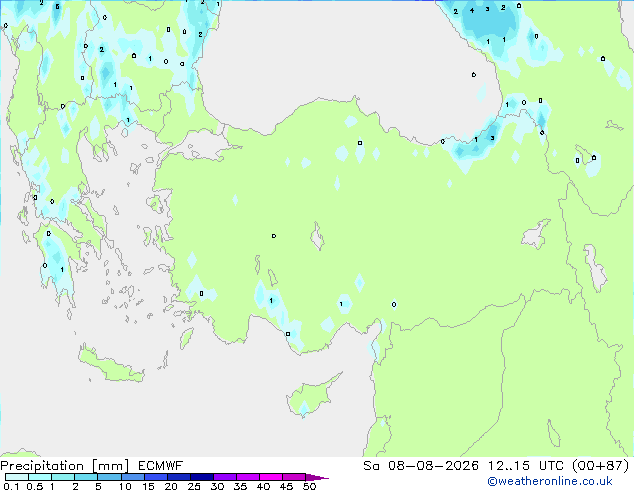
Task: Click the map precipitation value '4'
Action: point(472,11)
